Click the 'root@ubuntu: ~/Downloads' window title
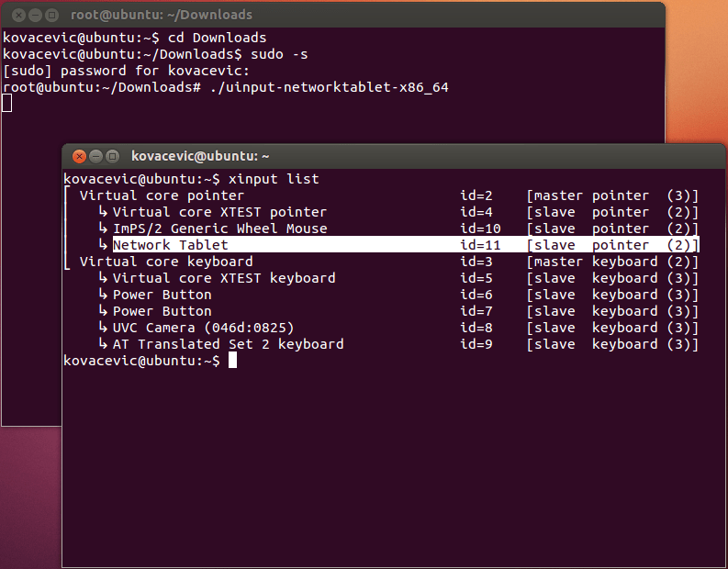The image size is (728, 569). coord(162,15)
